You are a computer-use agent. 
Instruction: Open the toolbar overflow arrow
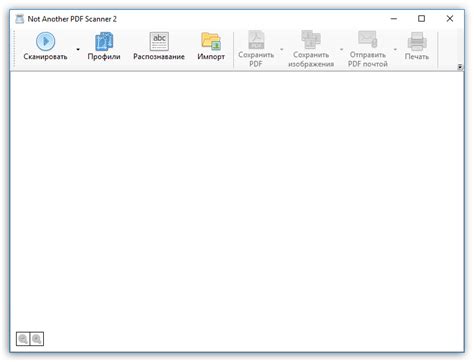pos(460,67)
